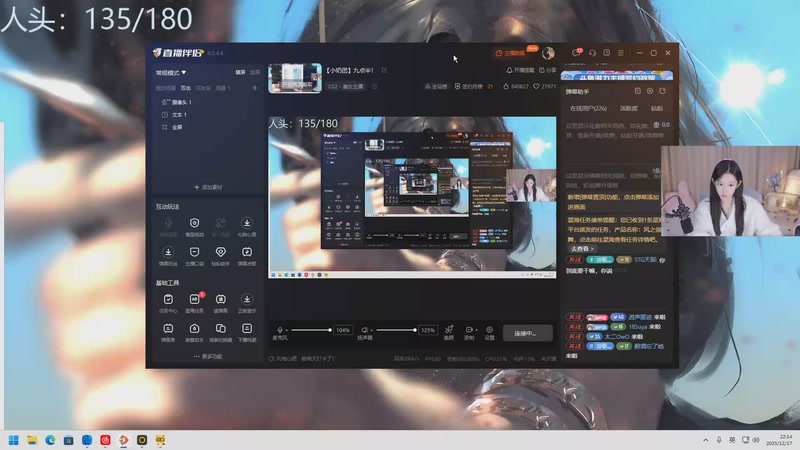Mute the speaker icon

(364, 330)
